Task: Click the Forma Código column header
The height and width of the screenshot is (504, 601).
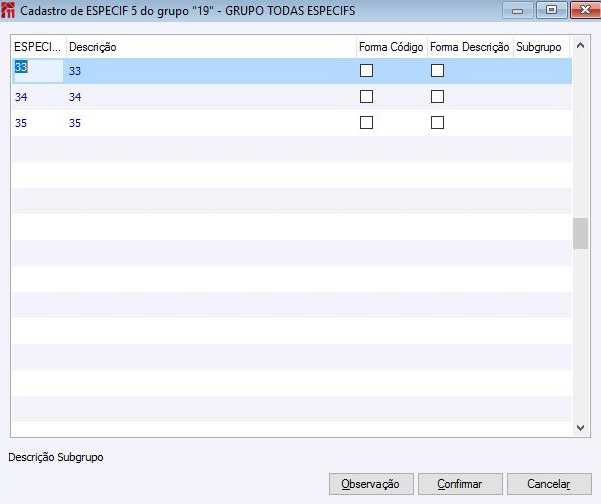Action: point(391,47)
